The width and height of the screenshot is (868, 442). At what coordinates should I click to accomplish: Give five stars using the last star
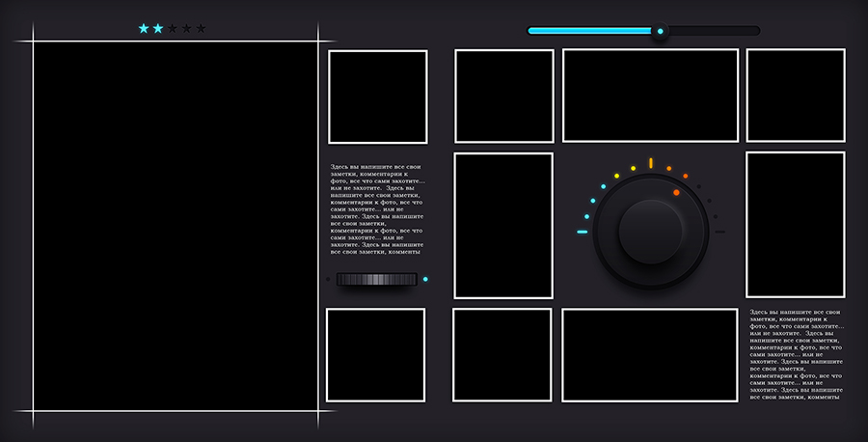(201, 28)
